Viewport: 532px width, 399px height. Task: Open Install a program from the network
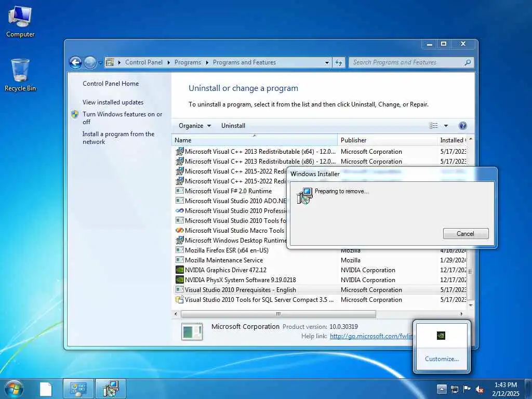(x=118, y=138)
